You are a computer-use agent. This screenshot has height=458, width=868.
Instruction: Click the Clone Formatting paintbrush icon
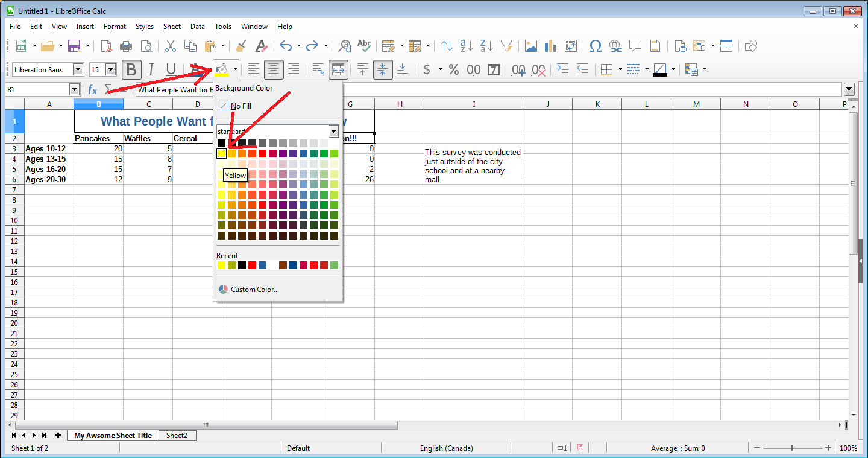pos(241,46)
